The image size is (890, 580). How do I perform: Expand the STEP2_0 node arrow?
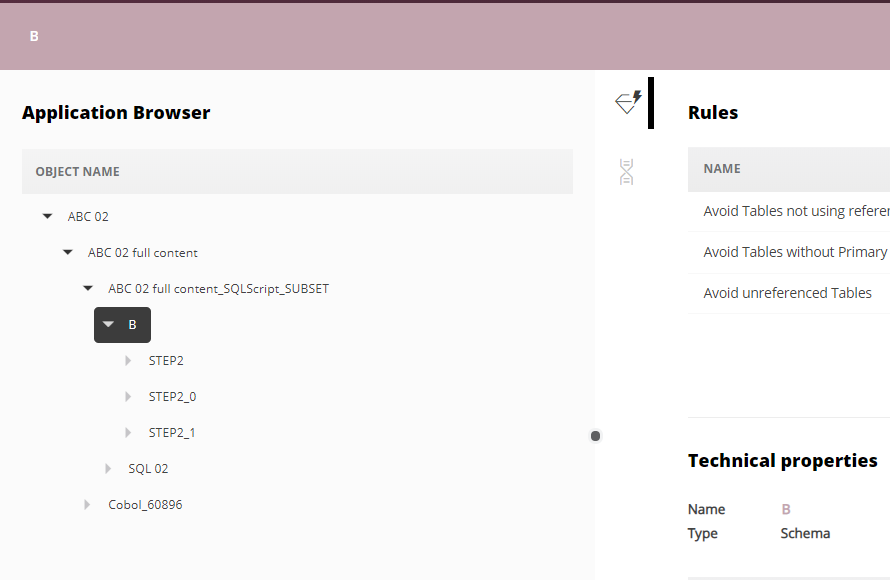click(x=128, y=397)
